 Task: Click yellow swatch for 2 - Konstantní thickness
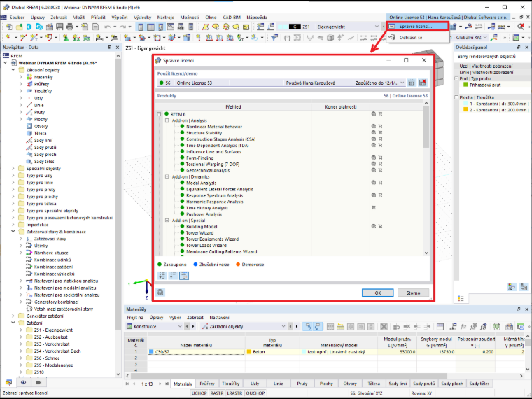[465, 110]
